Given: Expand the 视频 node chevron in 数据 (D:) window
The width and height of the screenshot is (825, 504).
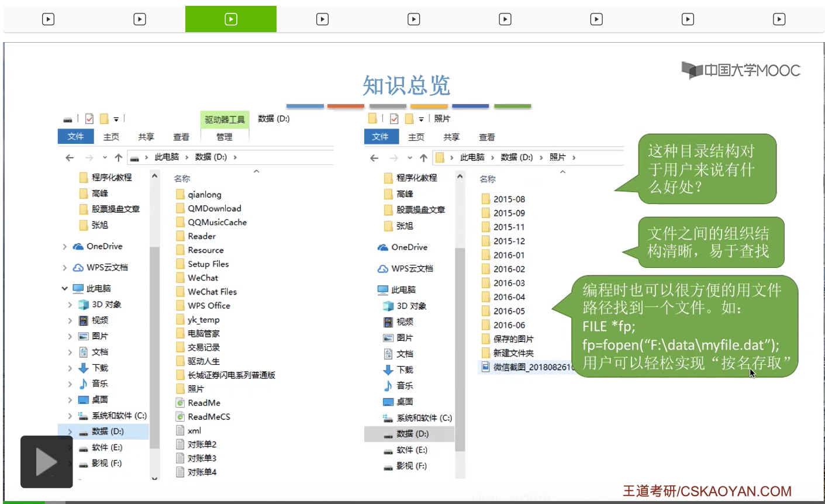Looking at the screenshot, I should coord(70,320).
